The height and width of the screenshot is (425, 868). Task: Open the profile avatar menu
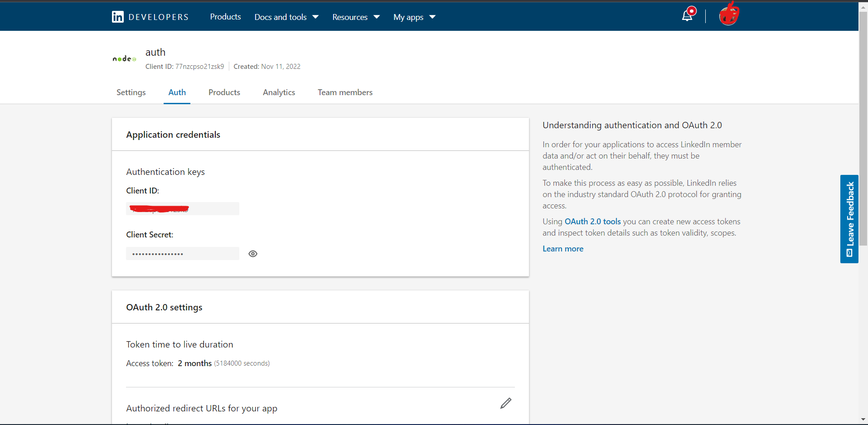coord(728,15)
